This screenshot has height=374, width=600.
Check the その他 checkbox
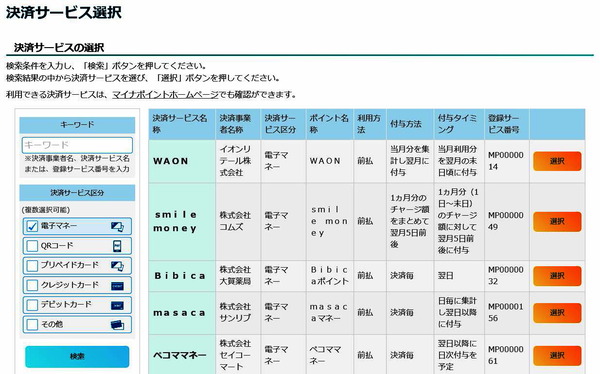click(x=32, y=325)
